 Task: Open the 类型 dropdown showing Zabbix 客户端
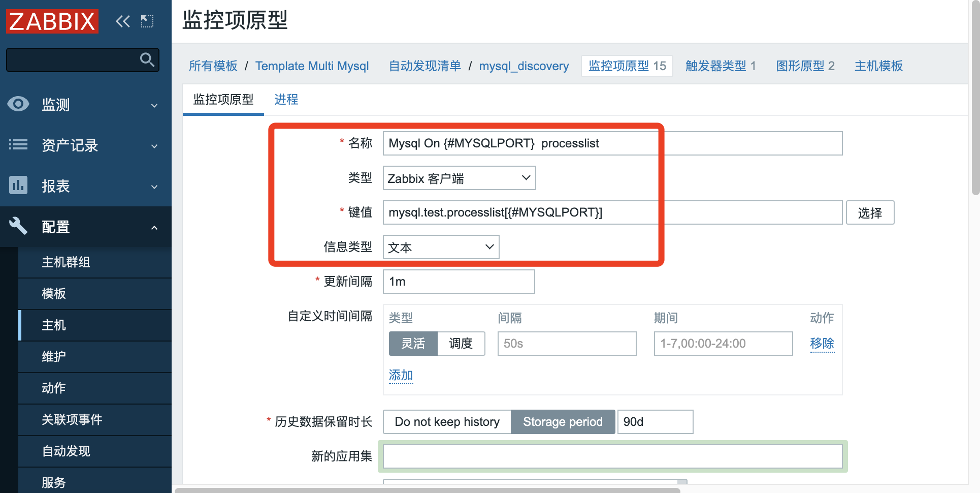pos(459,178)
